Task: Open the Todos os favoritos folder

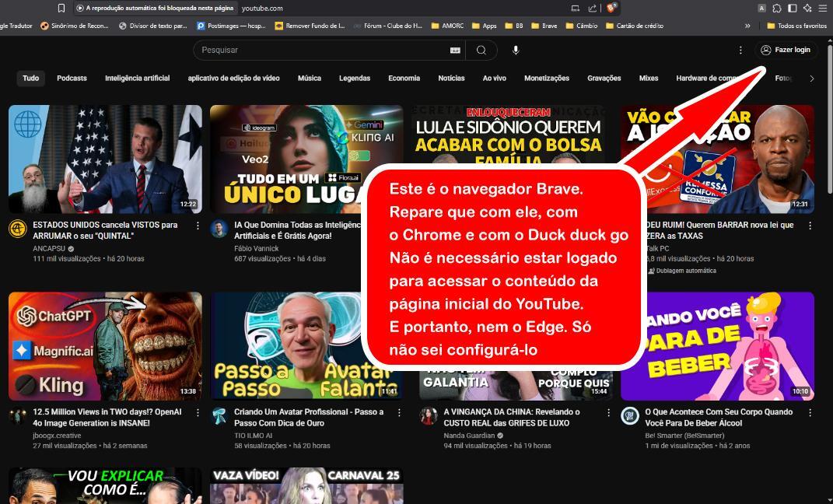Action: pos(797,26)
